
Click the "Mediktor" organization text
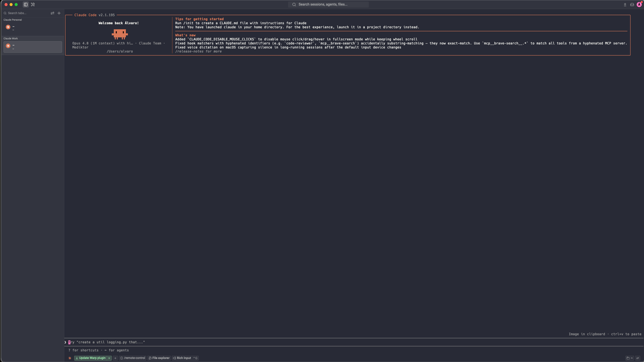tap(80, 47)
